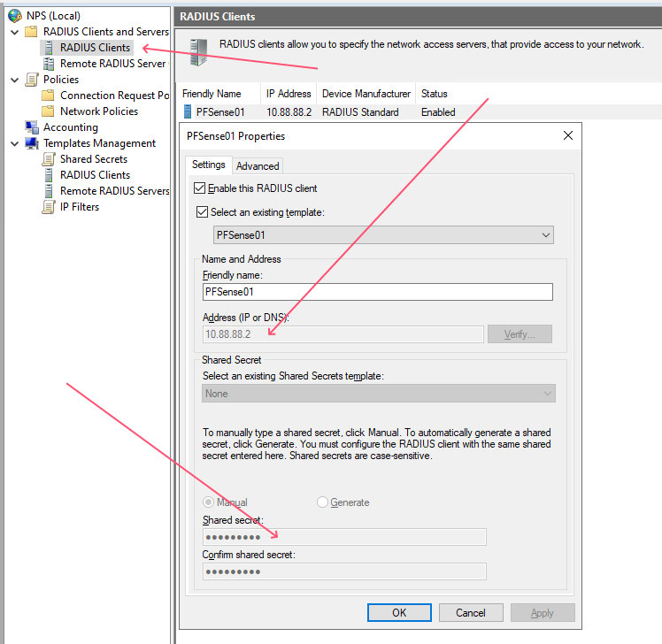Click the NPS (Local) globe icon
The height and width of the screenshot is (644, 662).
15,15
